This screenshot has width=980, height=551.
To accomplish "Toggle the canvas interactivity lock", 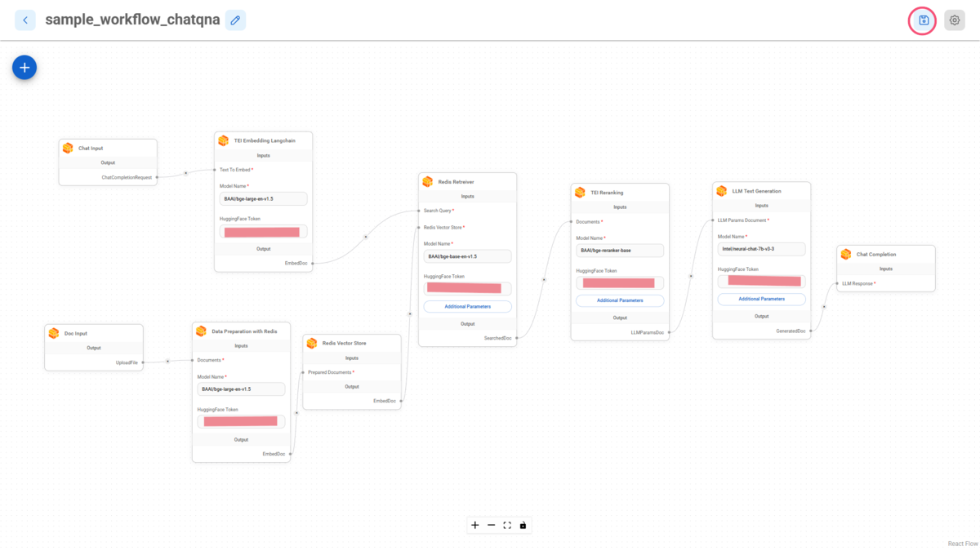I will [x=523, y=525].
